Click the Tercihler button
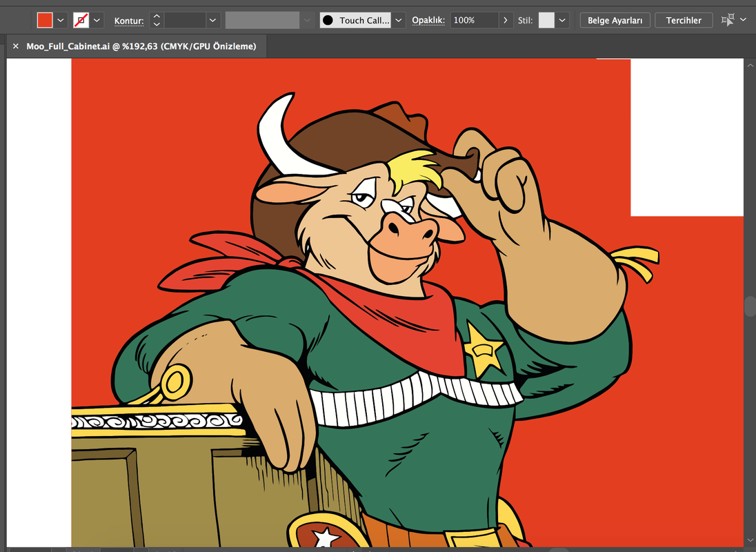This screenshot has width=756, height=552. 683,20
